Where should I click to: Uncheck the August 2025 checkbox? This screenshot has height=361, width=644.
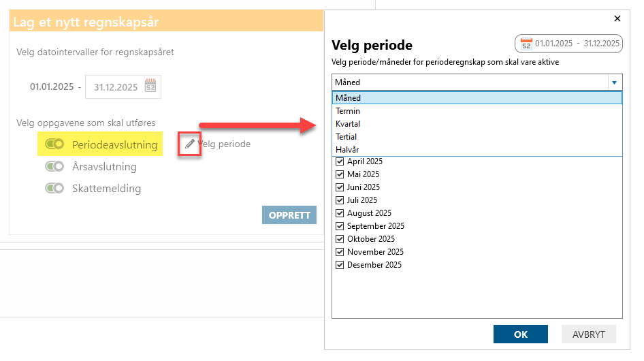point(340,213)
